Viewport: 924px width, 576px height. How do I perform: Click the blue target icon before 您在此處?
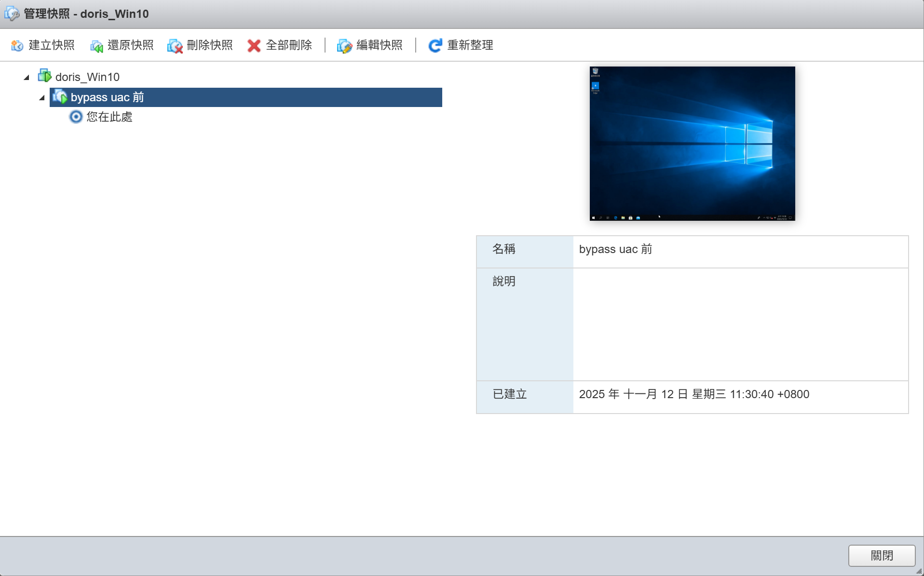click(76, 117)
